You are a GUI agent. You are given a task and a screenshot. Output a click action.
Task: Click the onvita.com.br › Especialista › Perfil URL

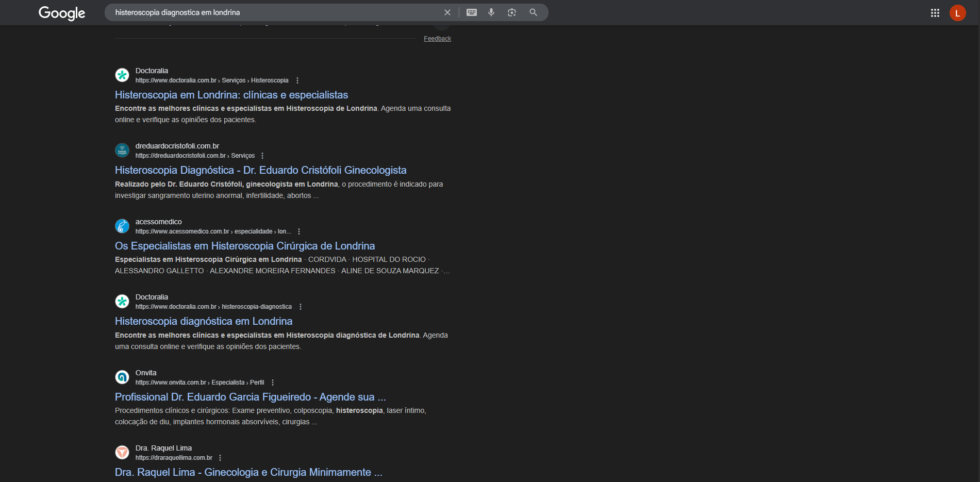click(x=200, y=383)
